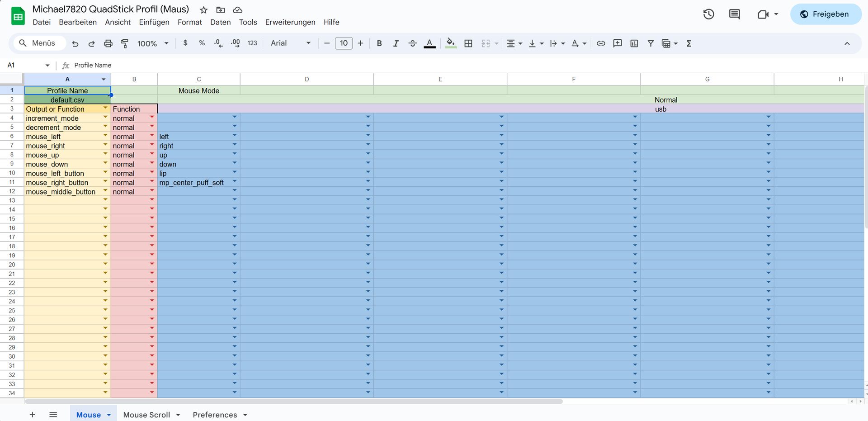This screenshot has height=421, width=868.
Task: Open the borders tool
Action: coord(468,43)
